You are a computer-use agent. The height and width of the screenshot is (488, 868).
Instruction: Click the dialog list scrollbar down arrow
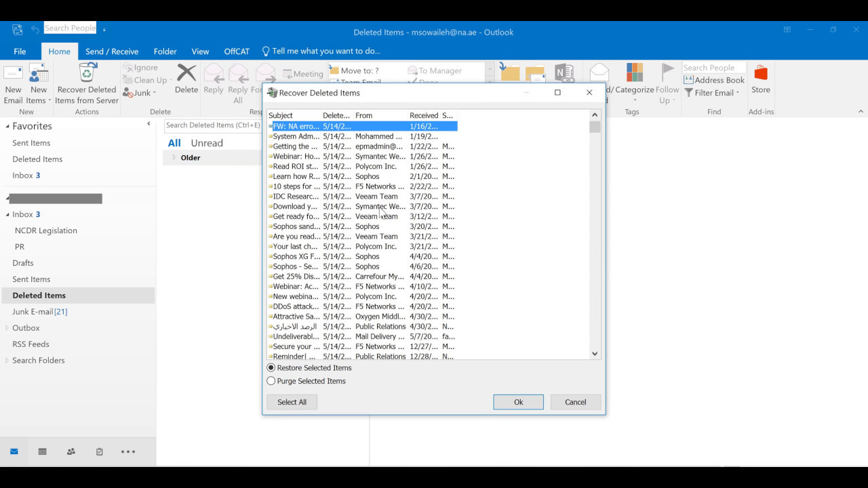[595, 353]
